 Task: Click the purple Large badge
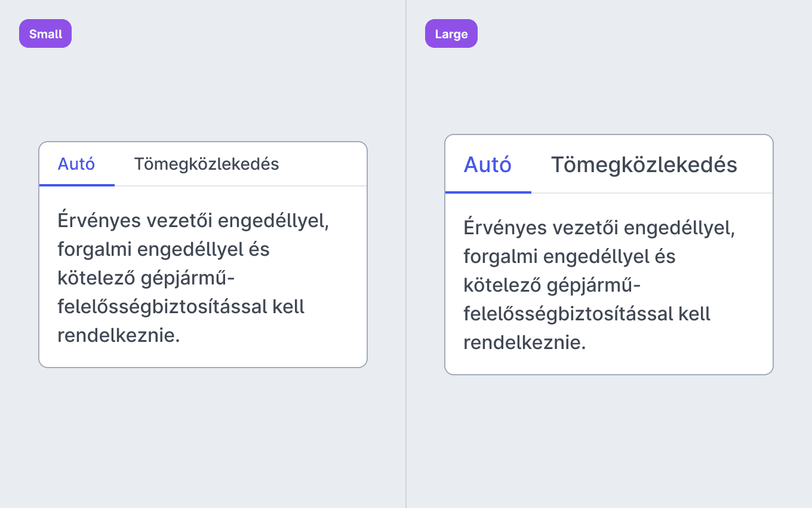coord(451,33)
